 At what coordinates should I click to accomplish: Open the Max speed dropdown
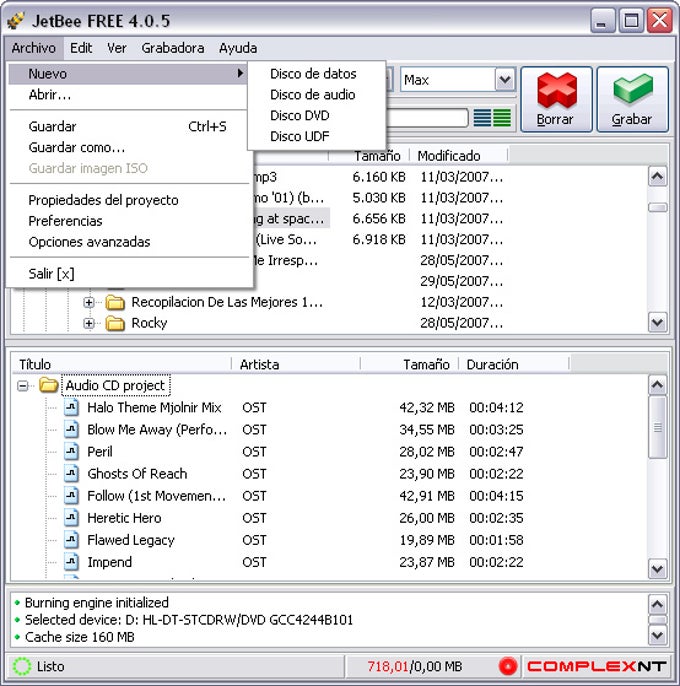[x=505, y=80]
